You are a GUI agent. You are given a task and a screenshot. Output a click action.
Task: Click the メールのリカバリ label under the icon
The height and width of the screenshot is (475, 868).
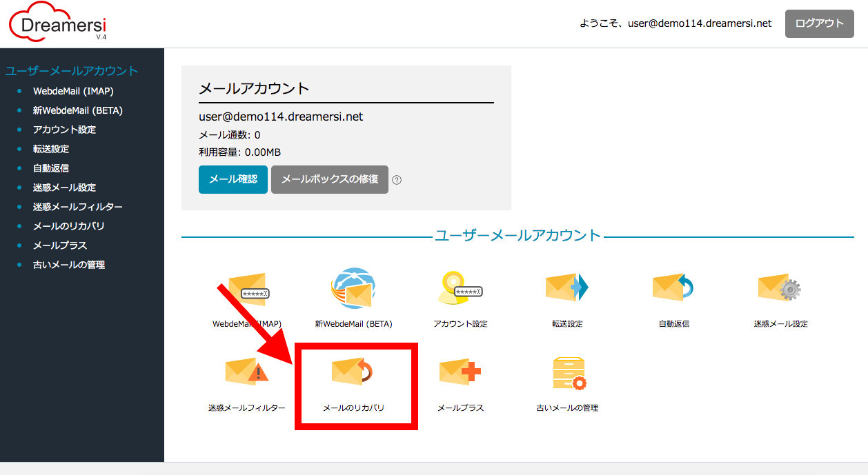click(x=353, y=408)
